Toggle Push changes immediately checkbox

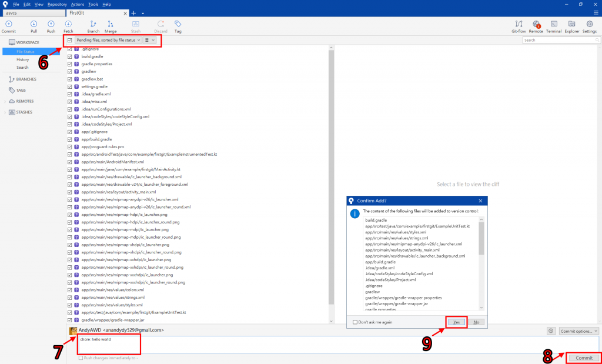(x=81, y=358)
